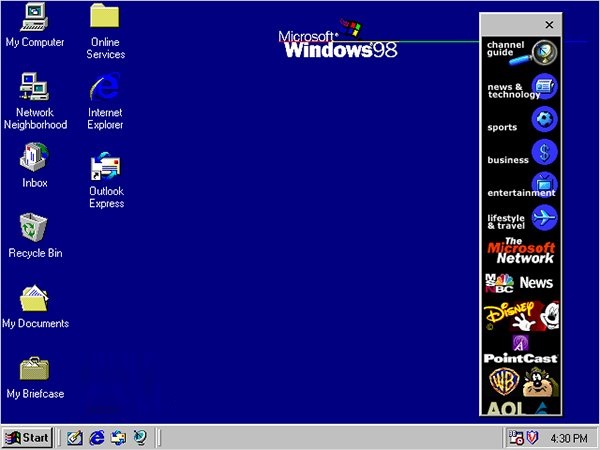Click the Show Desktop quick launch icon
600x450 pixels.
coord(75,438)
